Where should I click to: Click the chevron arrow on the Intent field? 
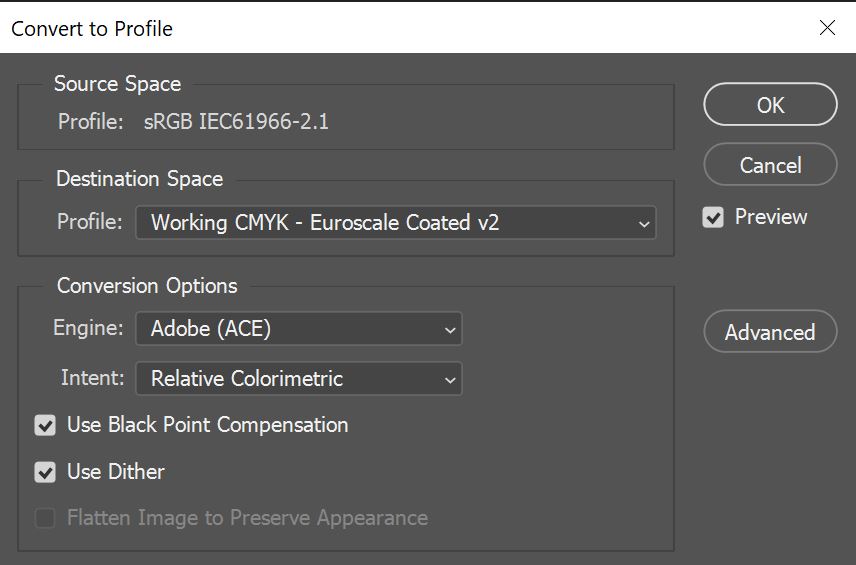tap(450, 380)
